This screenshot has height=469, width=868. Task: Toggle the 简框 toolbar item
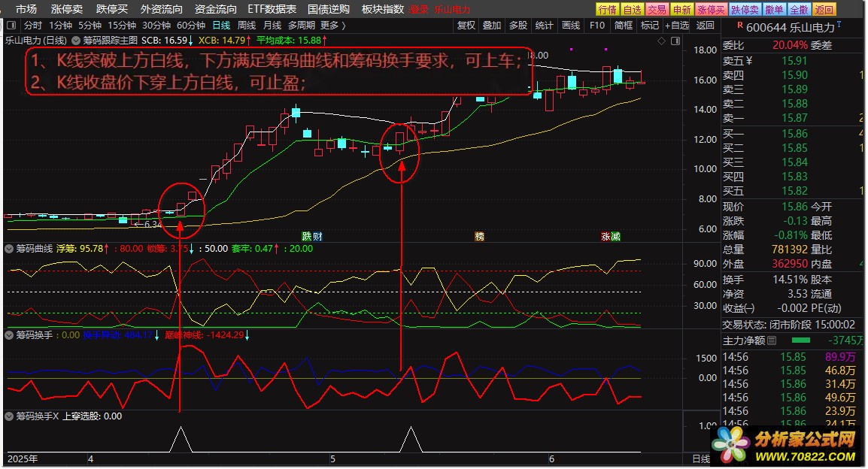(x=624, y=26)
